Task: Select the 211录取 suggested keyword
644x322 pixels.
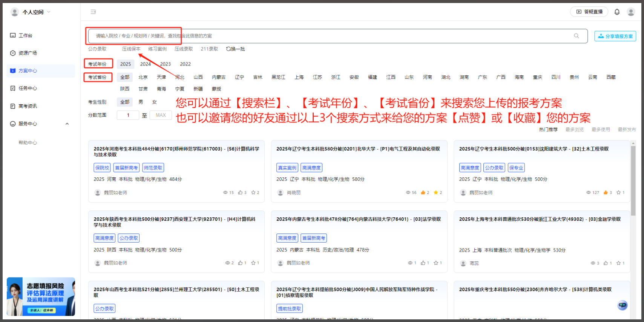Action: pos(209,49)
